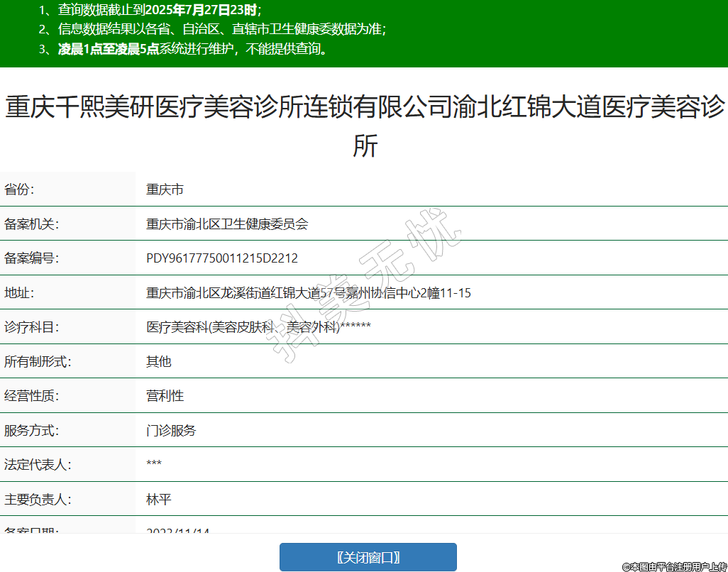
Task: Click the 地址 row label
Action: coord(19,293)
